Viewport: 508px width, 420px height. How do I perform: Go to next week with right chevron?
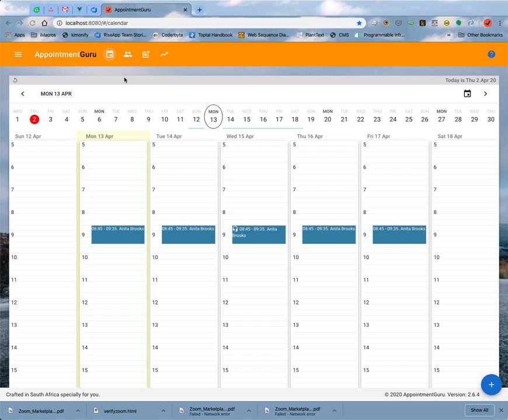pos(485,94)
